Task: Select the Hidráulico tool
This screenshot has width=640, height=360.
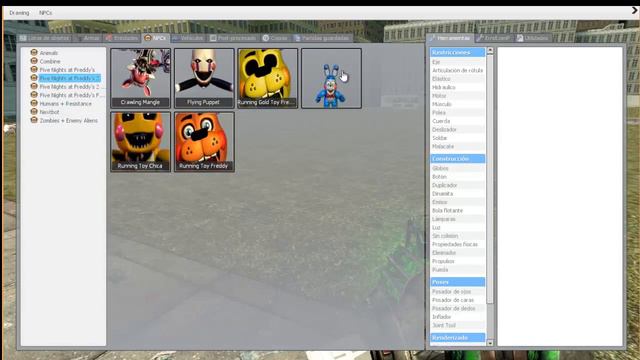Action: pos(458,87)
